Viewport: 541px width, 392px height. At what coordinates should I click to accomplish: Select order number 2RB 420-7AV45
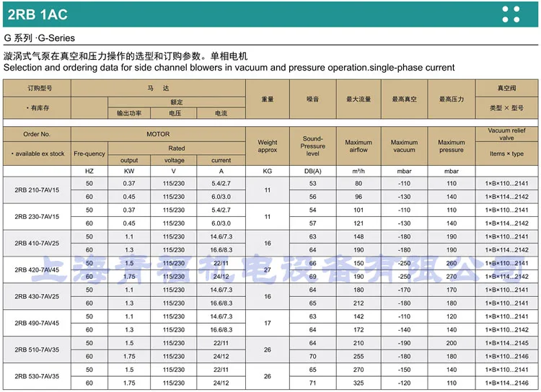click(x=37, y=269)
